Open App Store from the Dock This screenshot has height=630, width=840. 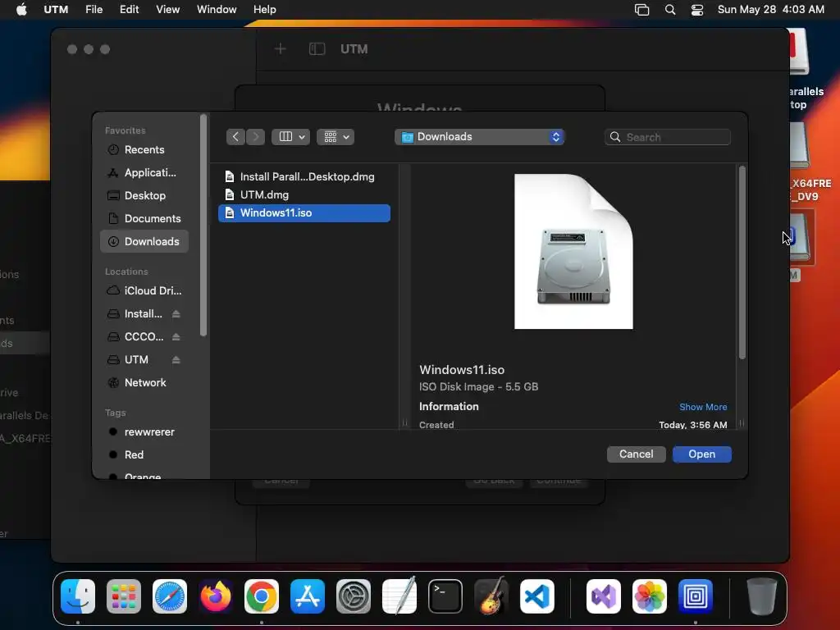tap(308, 596)
